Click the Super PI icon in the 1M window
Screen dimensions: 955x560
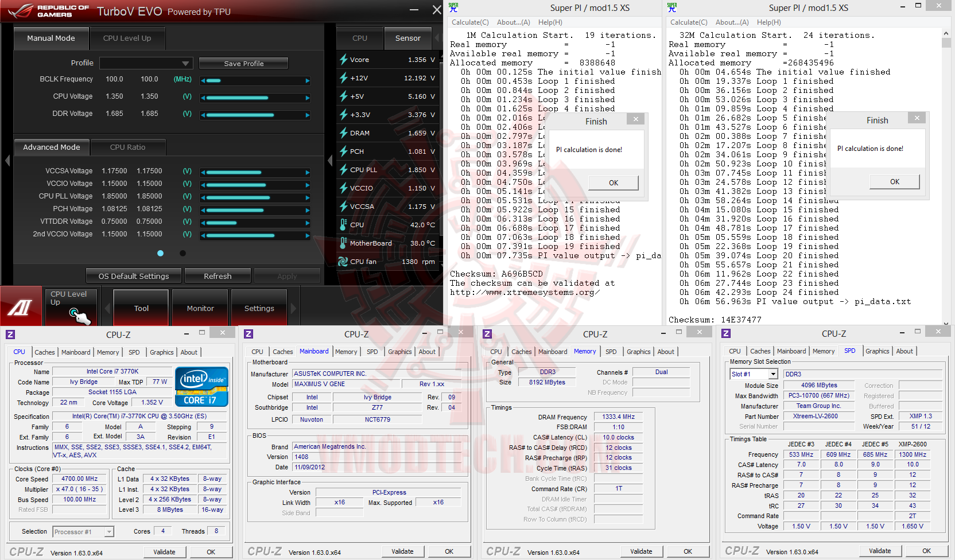click(x=453, y=7)
